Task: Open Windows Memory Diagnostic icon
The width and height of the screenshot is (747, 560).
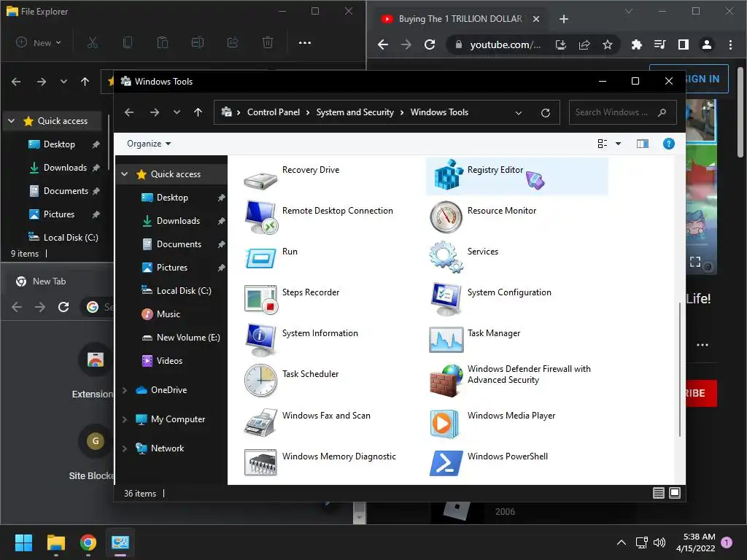Action: (260, 462)
